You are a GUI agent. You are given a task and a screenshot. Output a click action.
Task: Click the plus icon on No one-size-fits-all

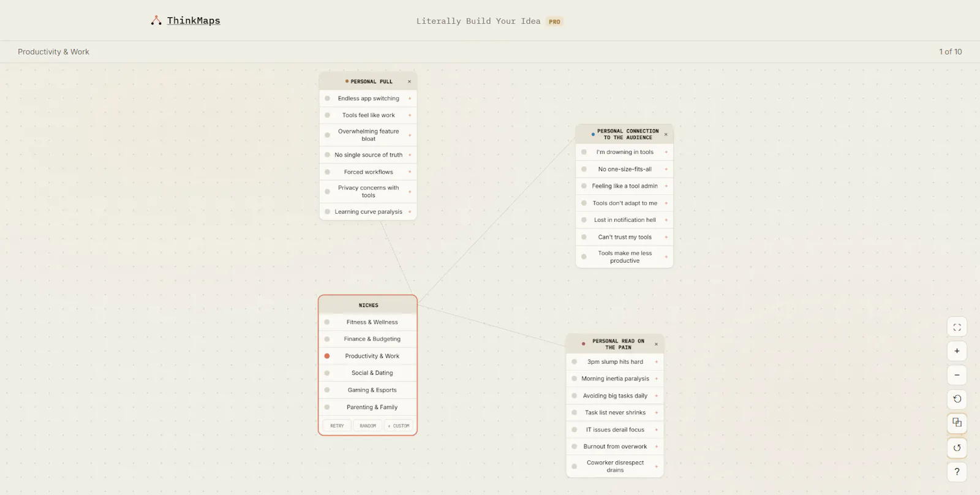coord(666,169)
